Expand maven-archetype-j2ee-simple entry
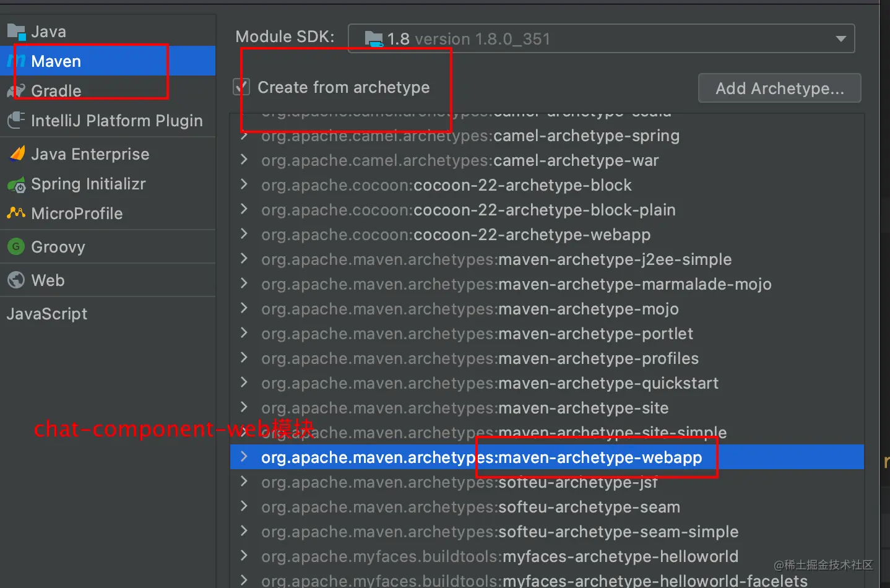 point(244,259)
